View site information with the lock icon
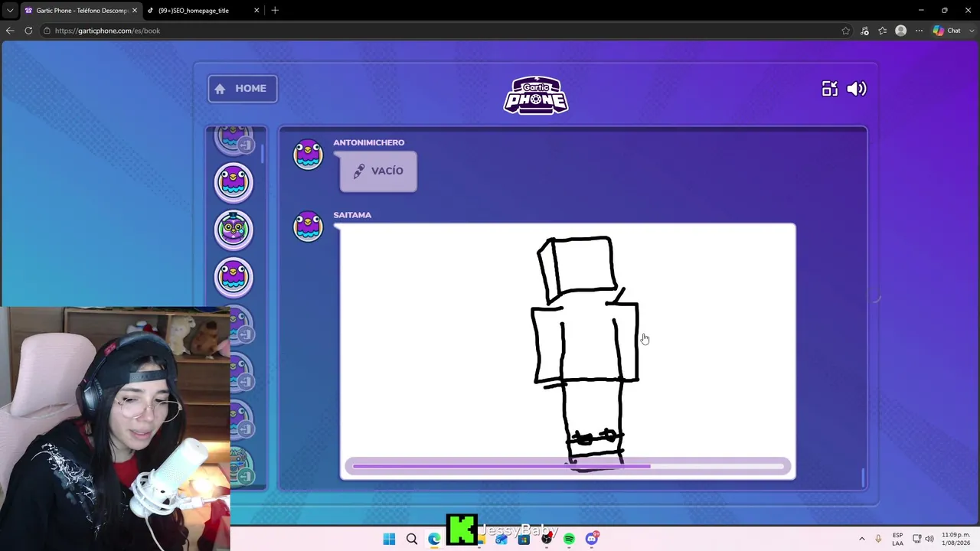This screenshot has height=551, width=980. click(47, 31)
